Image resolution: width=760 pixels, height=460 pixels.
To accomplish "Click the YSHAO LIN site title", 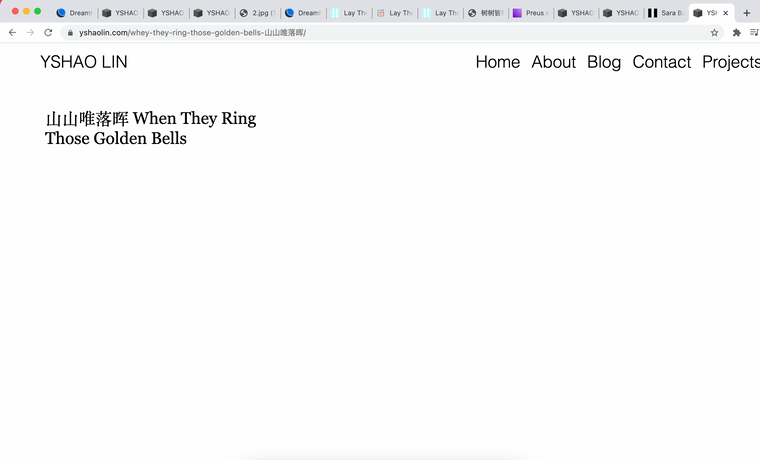I will click(84, 62).
